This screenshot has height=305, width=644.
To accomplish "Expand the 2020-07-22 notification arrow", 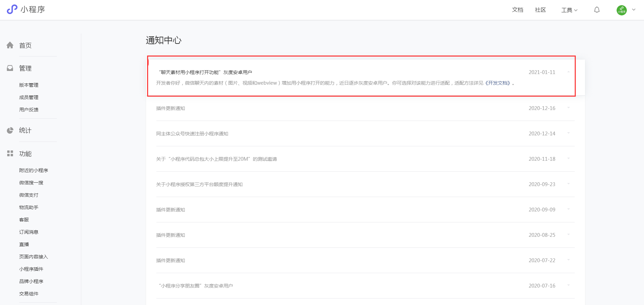I will coord(569,260).
